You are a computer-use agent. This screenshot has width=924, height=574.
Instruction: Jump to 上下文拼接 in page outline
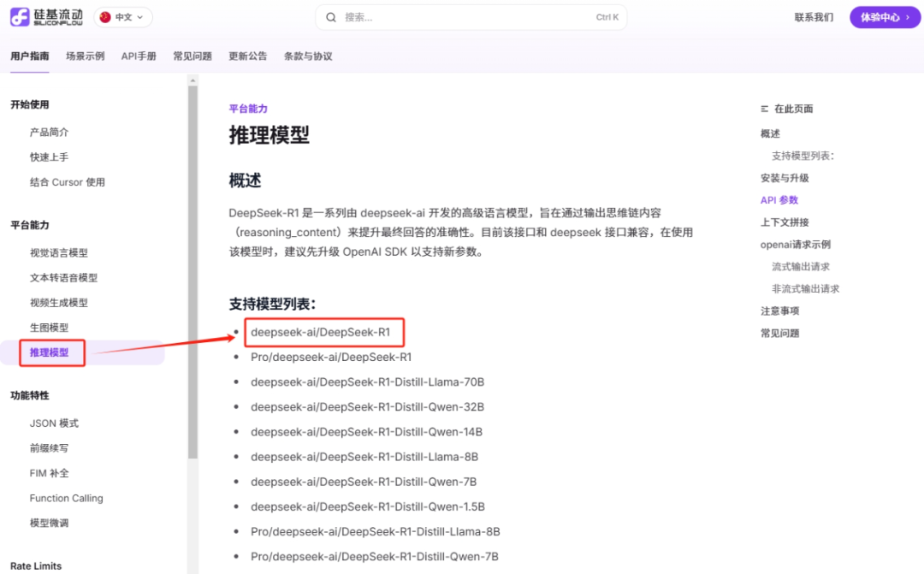[x=785, y=222]
